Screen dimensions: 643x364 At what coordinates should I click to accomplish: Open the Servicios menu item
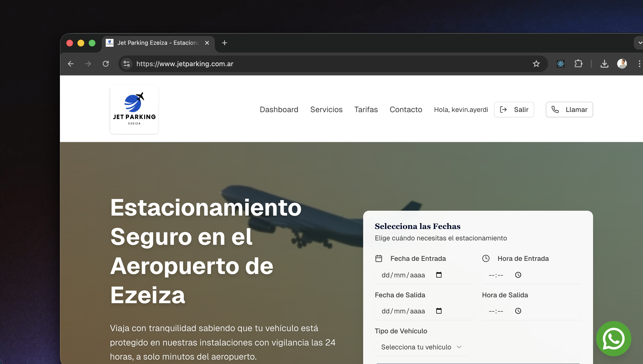(327, 109)
